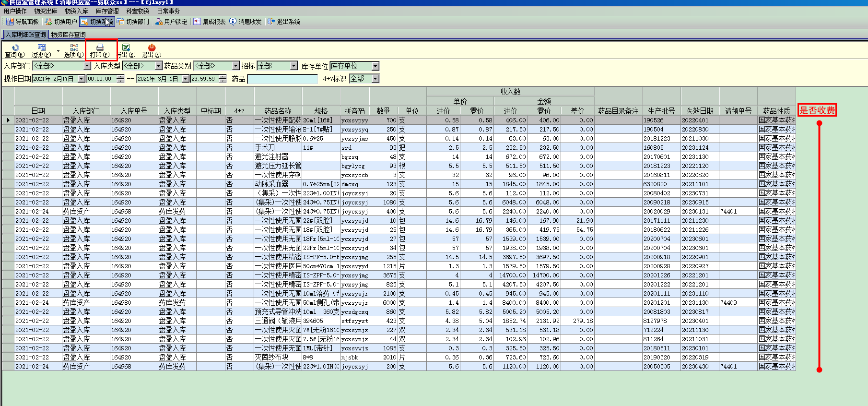
Task: Open the 入库部门 dropdown
Action: [87, 66]
